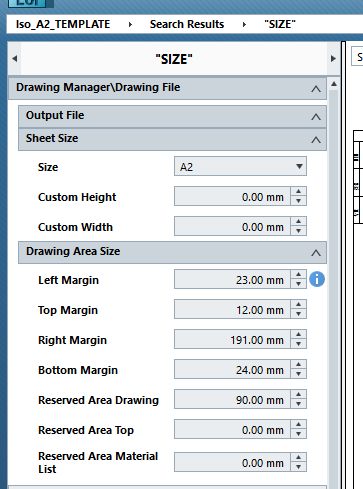Edit the Reserved Area Drawing 90.00 mm field

(x=232, y=399)
